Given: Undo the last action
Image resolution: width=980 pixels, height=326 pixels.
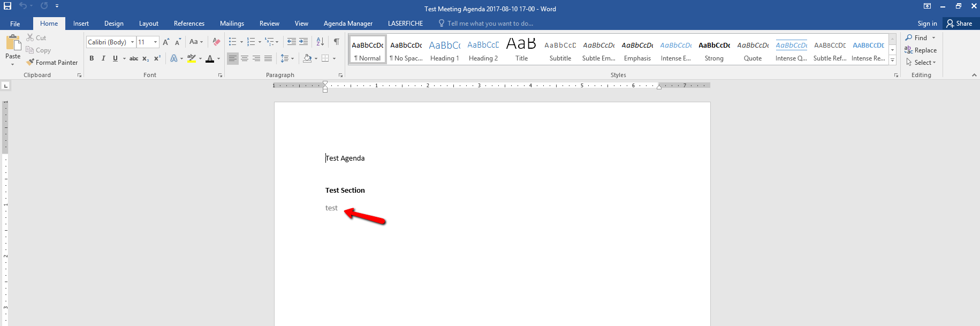Looking at the screenshot, I should click(x=22, y=6).
